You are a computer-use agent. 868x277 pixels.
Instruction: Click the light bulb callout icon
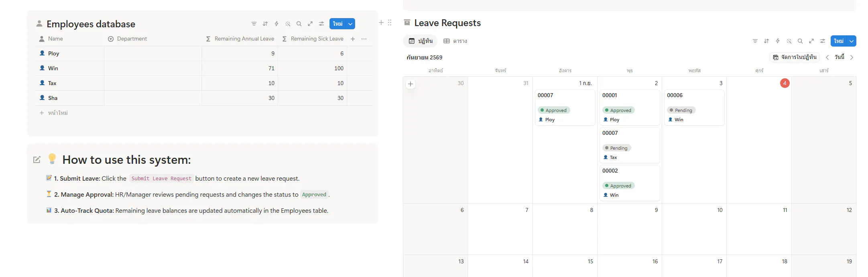52,159
